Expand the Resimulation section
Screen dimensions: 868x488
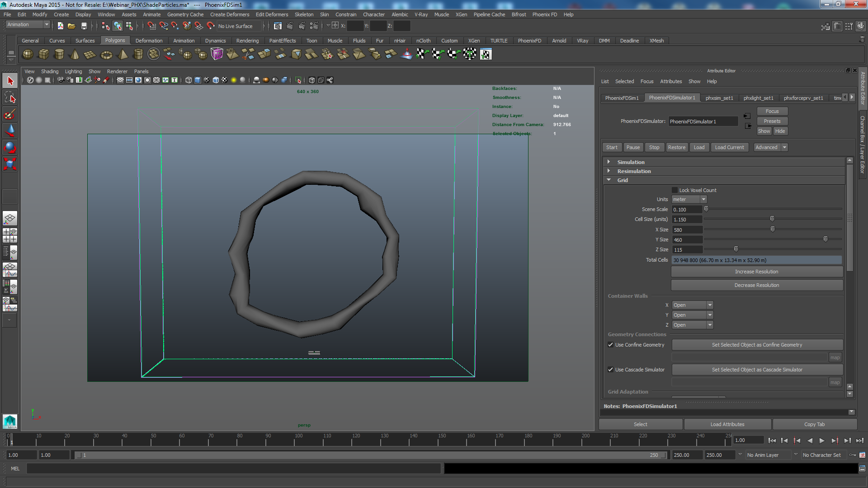coord(609,171)
